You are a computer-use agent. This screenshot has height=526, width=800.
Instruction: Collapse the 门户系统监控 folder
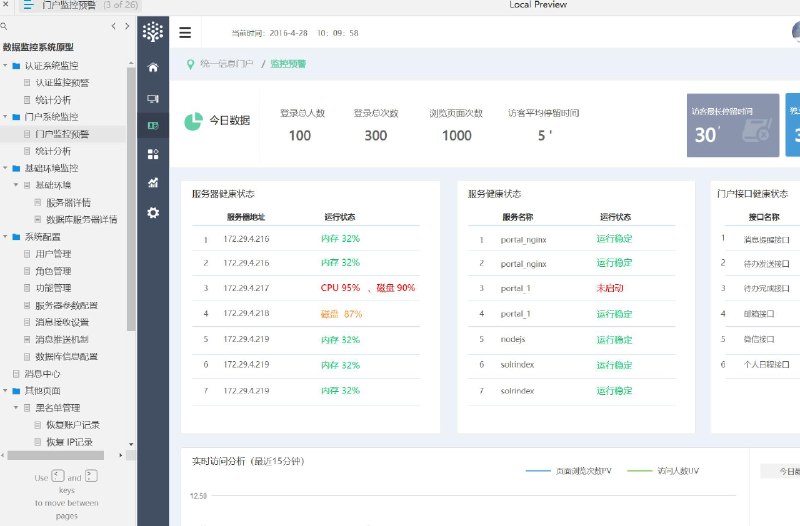5,117
